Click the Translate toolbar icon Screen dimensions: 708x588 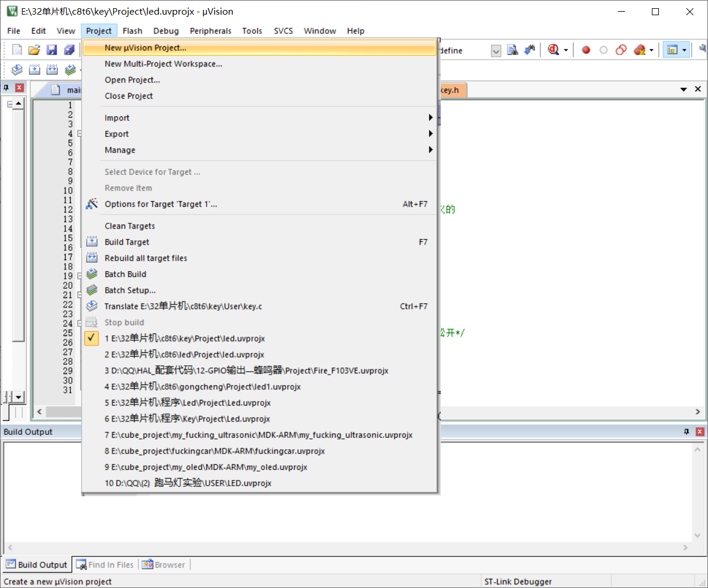(x=17, y=70)
